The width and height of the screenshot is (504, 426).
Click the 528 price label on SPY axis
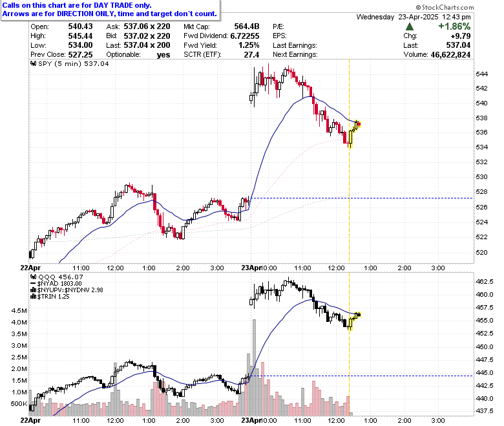[482, 191]
